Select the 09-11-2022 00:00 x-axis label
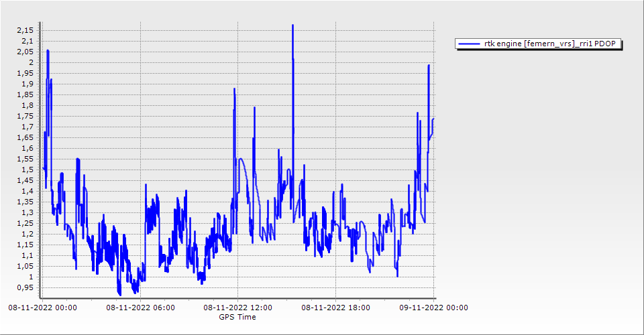 433,308
